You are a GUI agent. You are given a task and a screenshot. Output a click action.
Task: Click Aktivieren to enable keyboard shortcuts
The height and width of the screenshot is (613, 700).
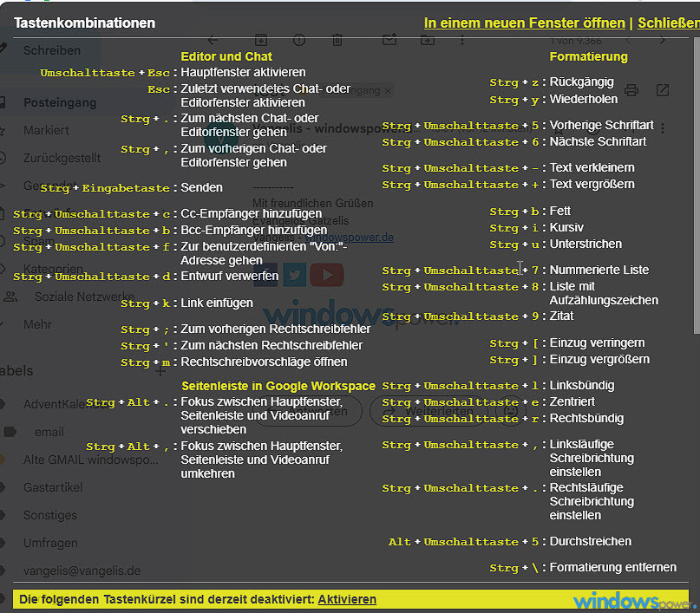click(x=347, y=599)
